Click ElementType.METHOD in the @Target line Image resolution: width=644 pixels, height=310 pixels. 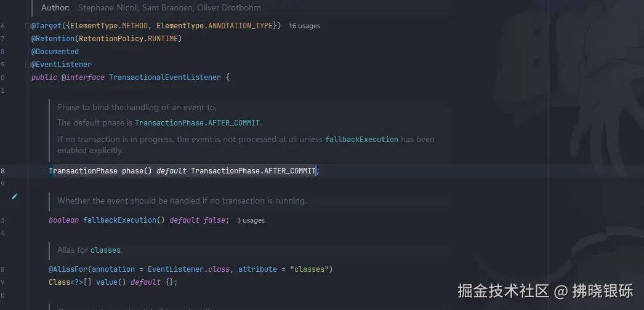(x=109, y=26)
